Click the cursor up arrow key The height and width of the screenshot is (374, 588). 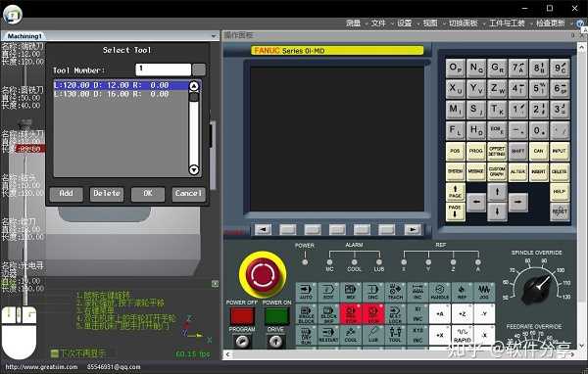(x=497, y=192)
